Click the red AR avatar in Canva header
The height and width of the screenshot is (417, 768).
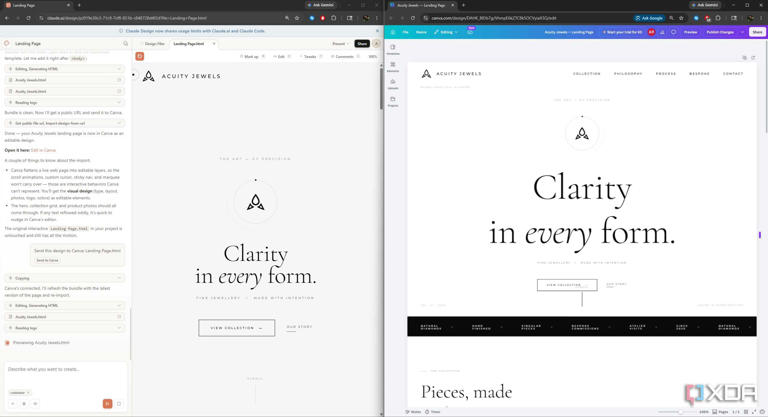click(651, 32)
